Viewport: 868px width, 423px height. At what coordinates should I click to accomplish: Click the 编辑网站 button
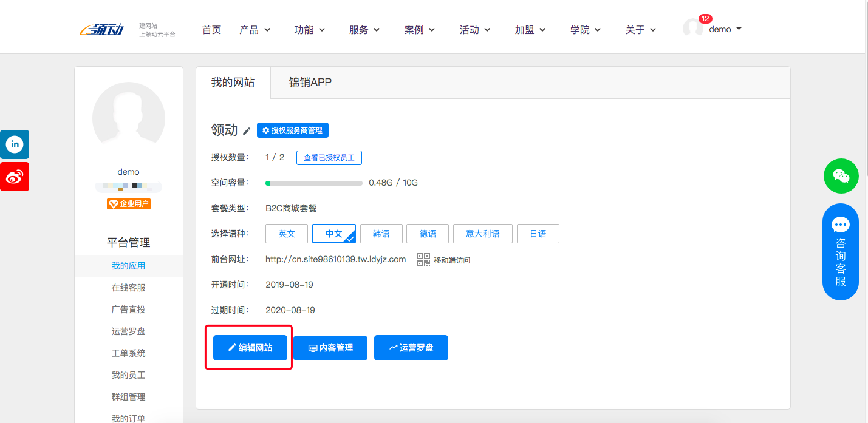(250, 348)
